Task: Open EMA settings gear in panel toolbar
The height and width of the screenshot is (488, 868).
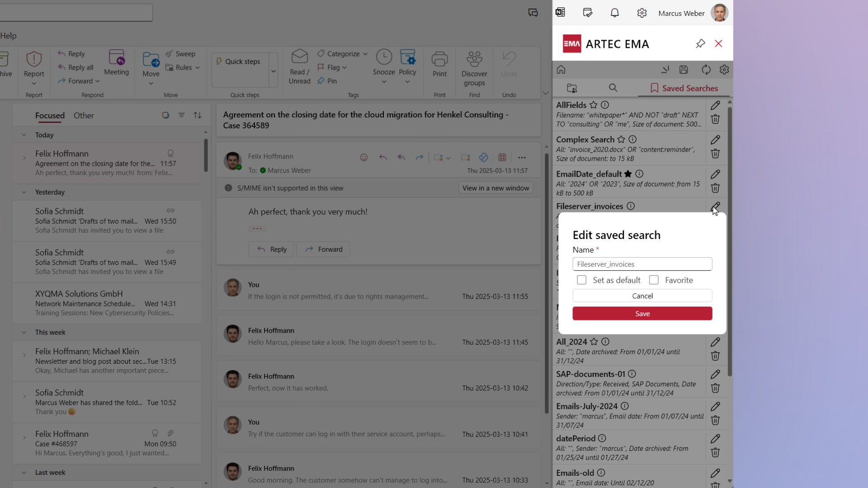Action: pyautogui.click(x=724, y=70)
